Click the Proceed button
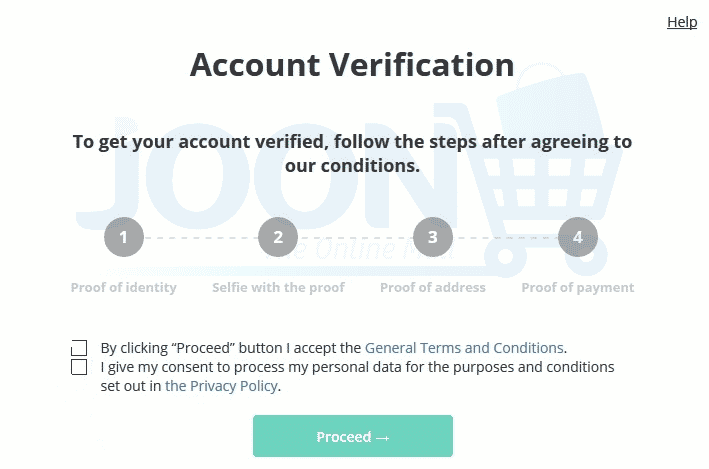The image size is (709, 469). (353, 436)
